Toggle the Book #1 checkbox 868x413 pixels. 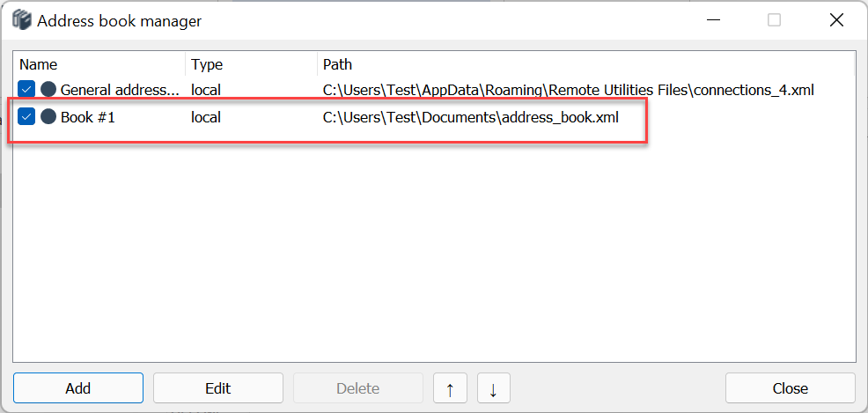26,116
